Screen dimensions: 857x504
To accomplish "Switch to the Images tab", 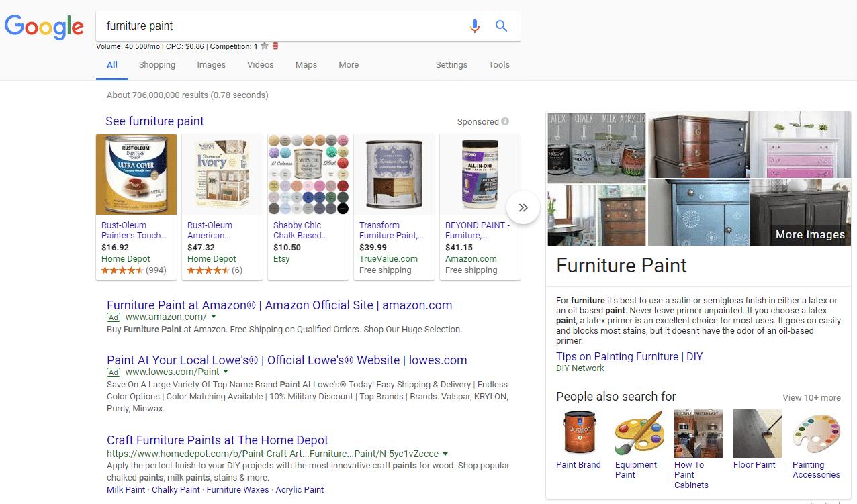I will coord(211,64).
